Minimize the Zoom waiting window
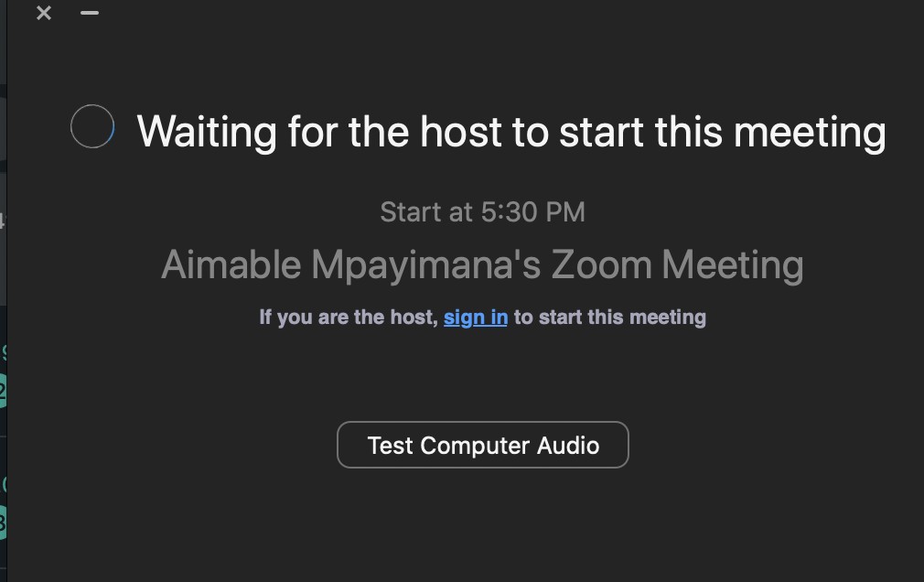Image resolution: width=924 pixels, height=582 pixels. 90,13
